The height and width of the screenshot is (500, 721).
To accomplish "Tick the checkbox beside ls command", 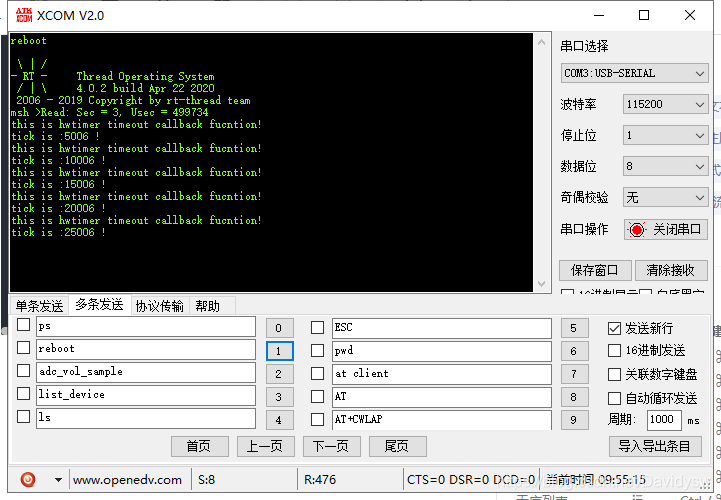I will coord(23,417).
